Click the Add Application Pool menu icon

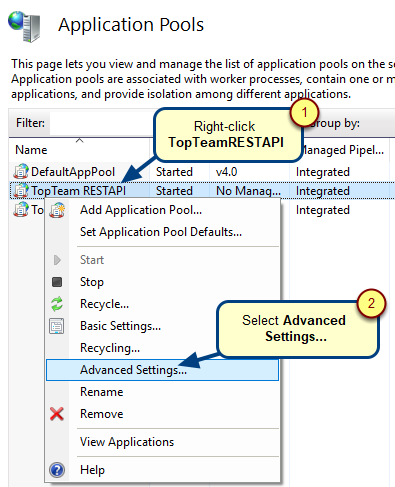click(x=57, y=210)
